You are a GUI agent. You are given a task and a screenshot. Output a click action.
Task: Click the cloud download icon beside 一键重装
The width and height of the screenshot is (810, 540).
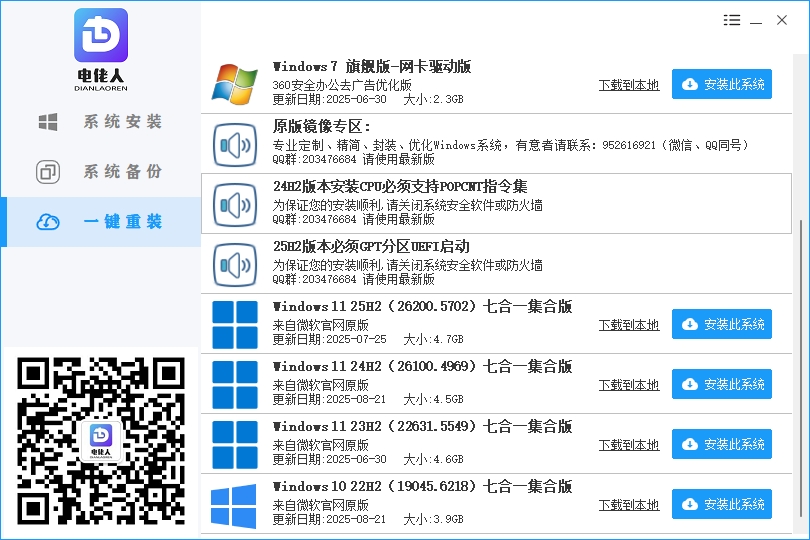48,222
